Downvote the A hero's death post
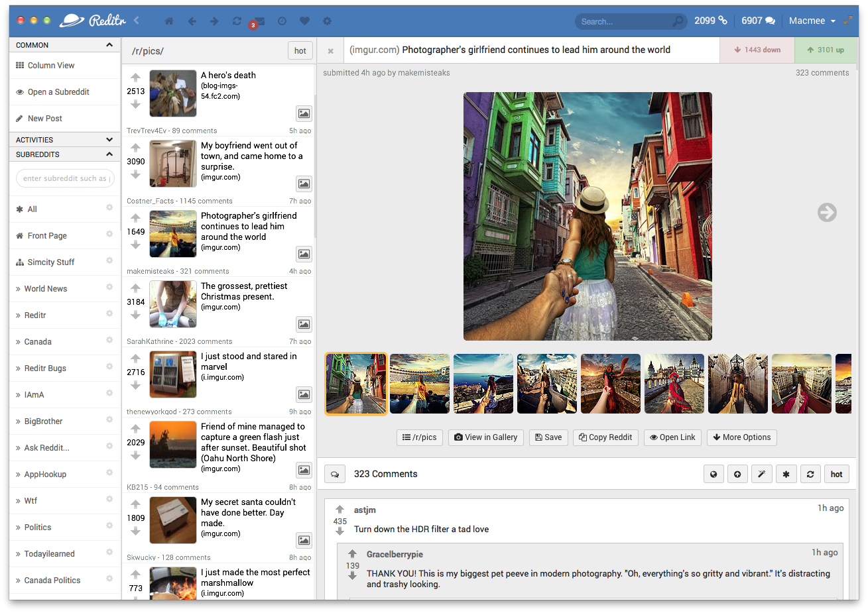Image resolution: width=868 pixels, height=613 pixels. click(135, 105)
